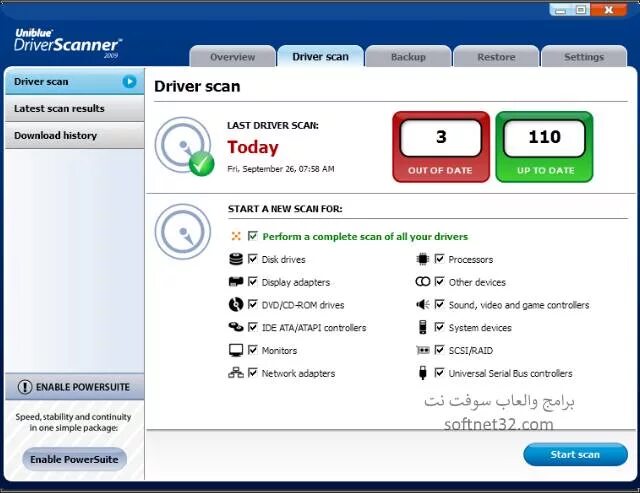The width and height of the screenshot is (640, 493).
Task: Click the orange complete scan icon
Action: coord(236,236)
